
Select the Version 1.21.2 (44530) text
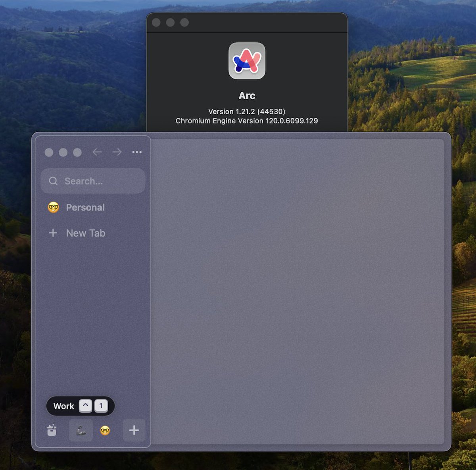[x=247, y=112]
